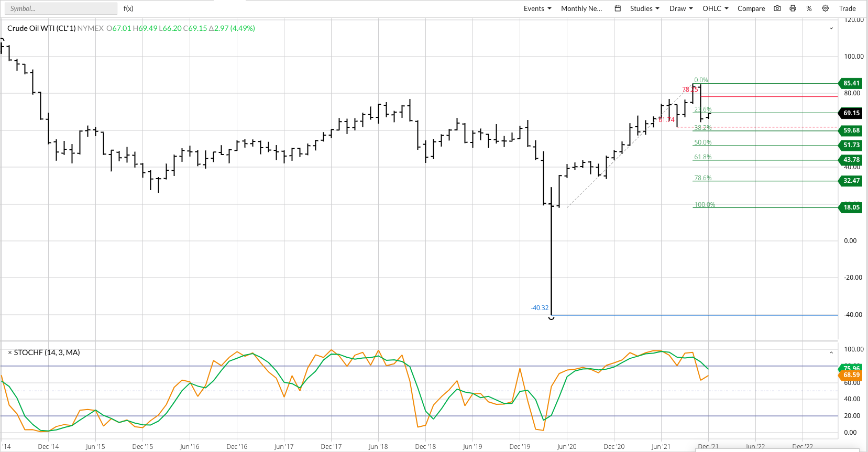This screenshot has height=452, width=868.
Task: Open chart settings gear icon
Action: [x=826, y=8]
